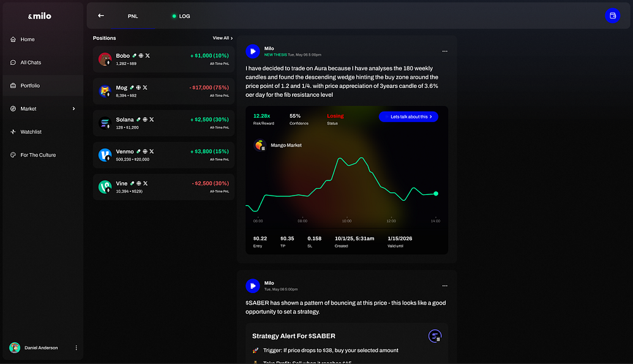Image resolution: width=633 pixels, height=364 pixels.
Task: Expand the Market submenu chevron
Action: 73,109
